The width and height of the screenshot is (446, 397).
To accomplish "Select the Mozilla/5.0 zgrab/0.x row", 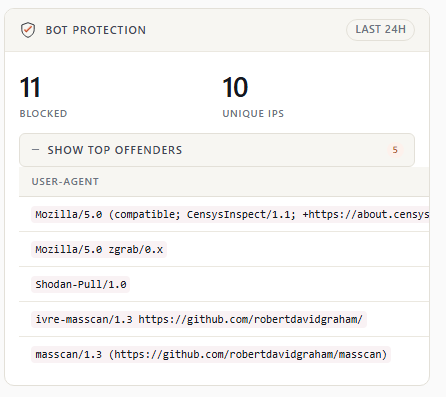I will [x=224, y=249].
